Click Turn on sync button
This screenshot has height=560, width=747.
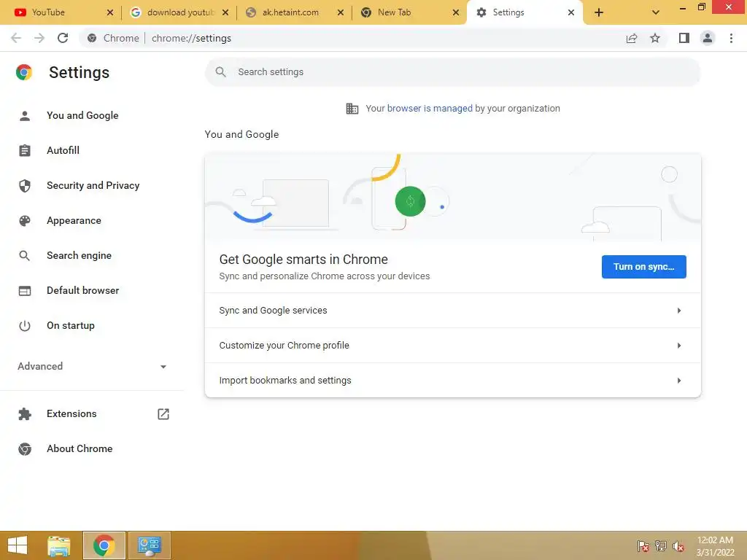pos(643,267)
